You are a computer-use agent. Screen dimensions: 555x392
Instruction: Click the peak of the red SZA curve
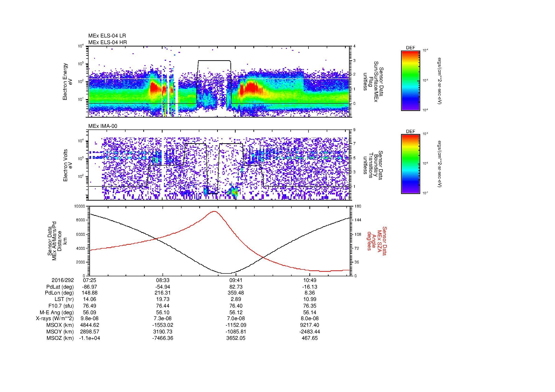215,211
